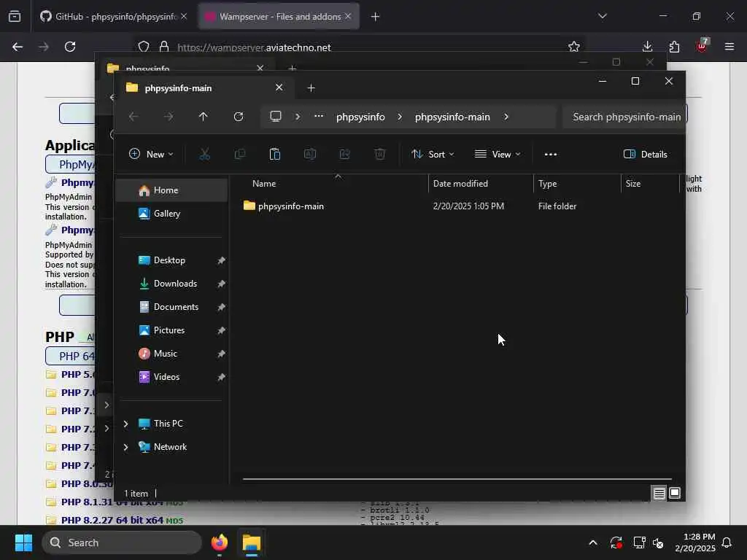747x560 pixels.
Task: Open the Firefox hamburger application menu
Action: (x=729, y=47)
